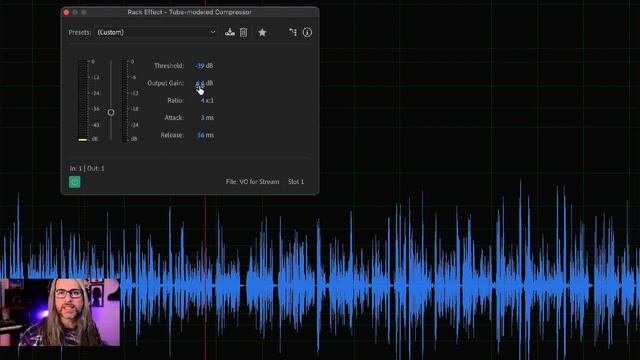This screenshot has width=640, height=360.
Task: Click the 'Slot 1' label
Action: pos(296,182)
